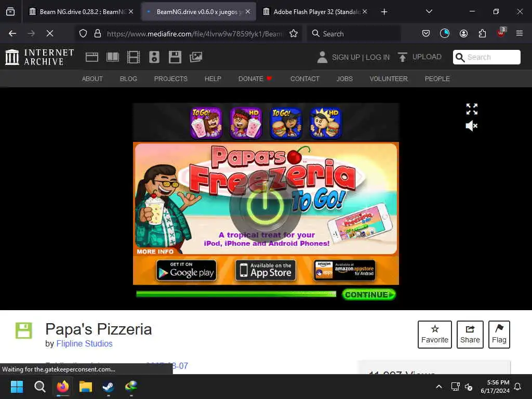
Task: Open the ABOUT menu item
Action: pos(92,79)
